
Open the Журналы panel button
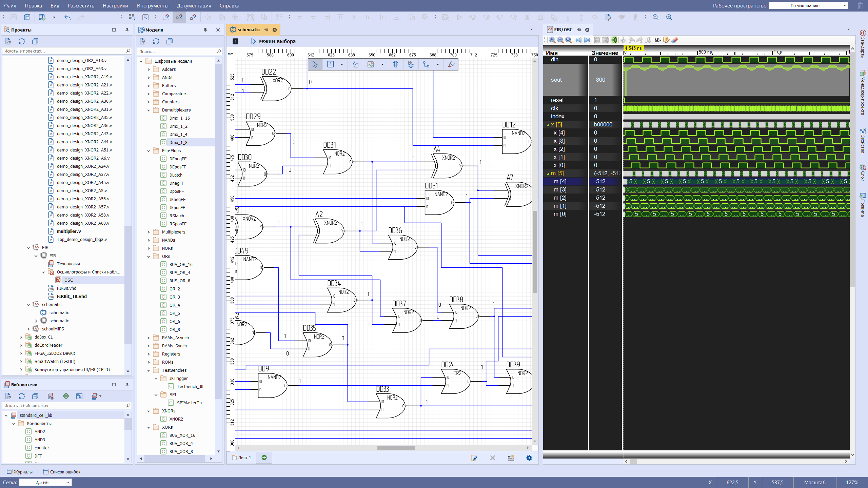tap(20, 472)
